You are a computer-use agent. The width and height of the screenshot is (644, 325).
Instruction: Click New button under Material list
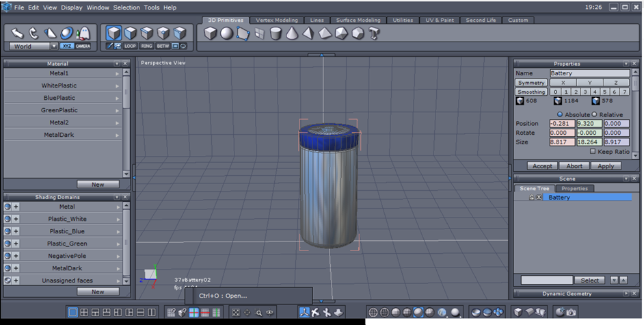pos(98,184)
